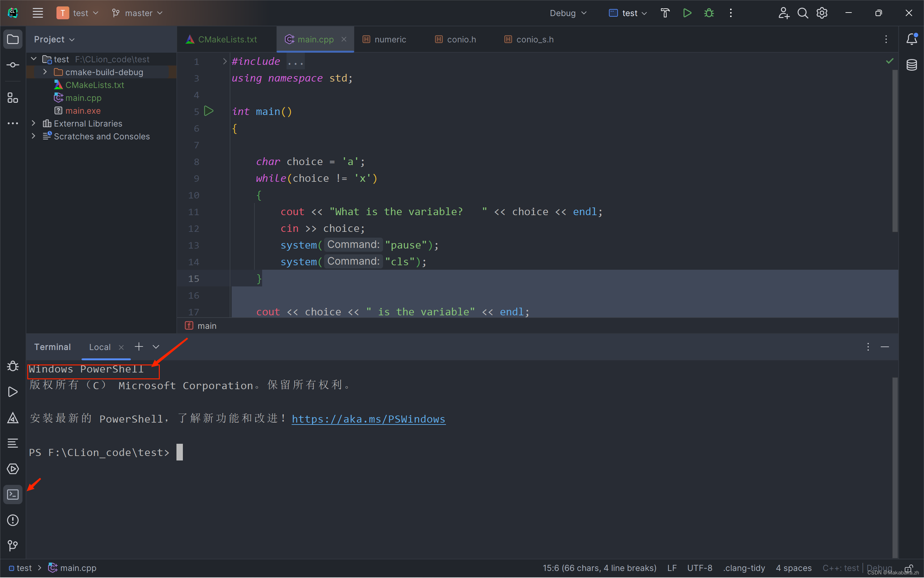Viewport: 924px width, 578px height.
Task: Unfold the #include block on line 1
Action: click(225, 61)
